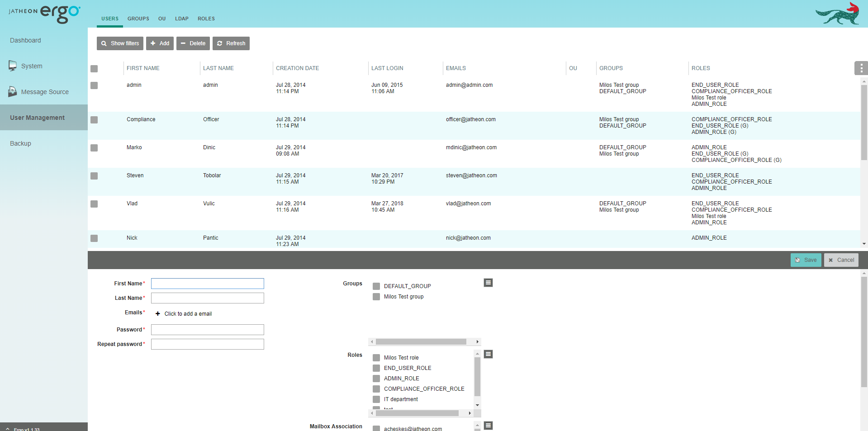This screenshot has width=868, height=431.
Task: Check the DEFAULT_GROUP group checkbox
Action: pyautogui.click(x=376, y=286)
